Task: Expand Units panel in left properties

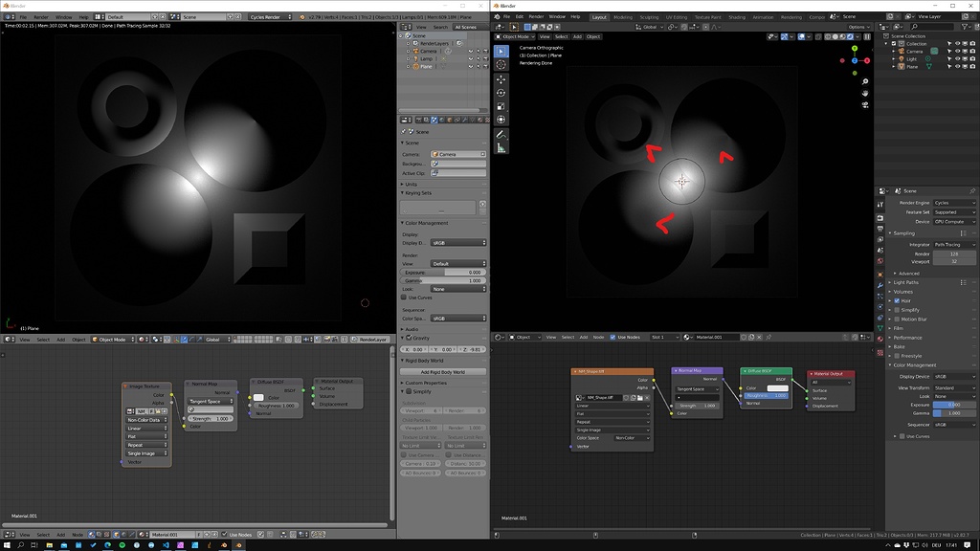Action: point(411,185)
